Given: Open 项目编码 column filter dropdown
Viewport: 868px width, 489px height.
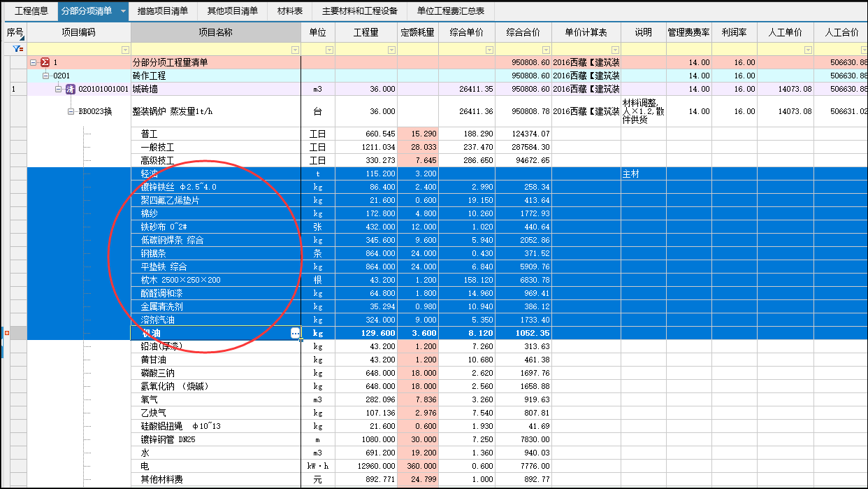Looking at the screenshot, I should tap(125, 50).
